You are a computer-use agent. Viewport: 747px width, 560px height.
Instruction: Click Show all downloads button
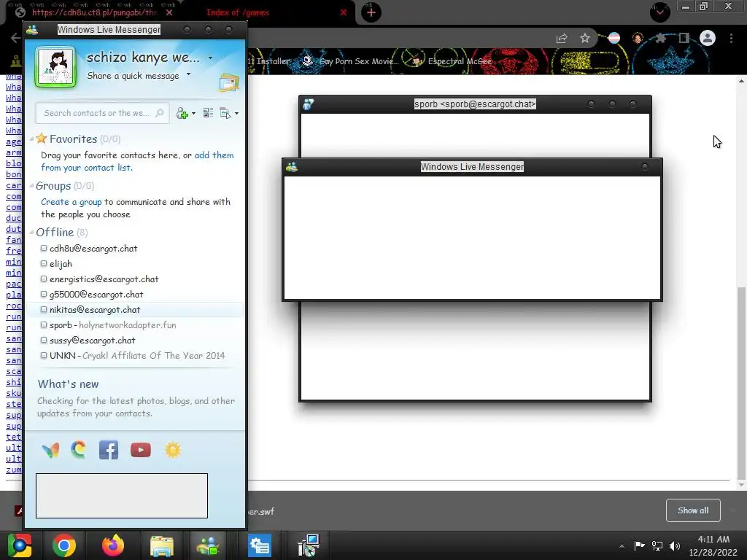[693, 510]
